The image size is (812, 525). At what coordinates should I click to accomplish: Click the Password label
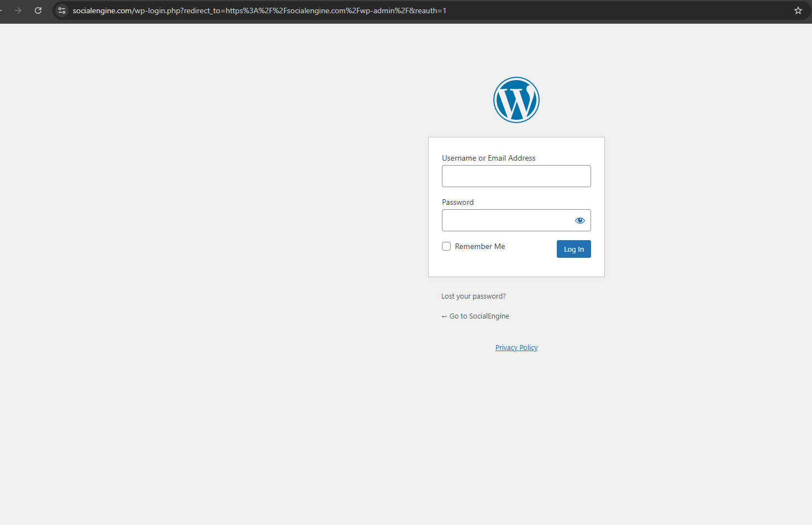click(x=458, y=202)
